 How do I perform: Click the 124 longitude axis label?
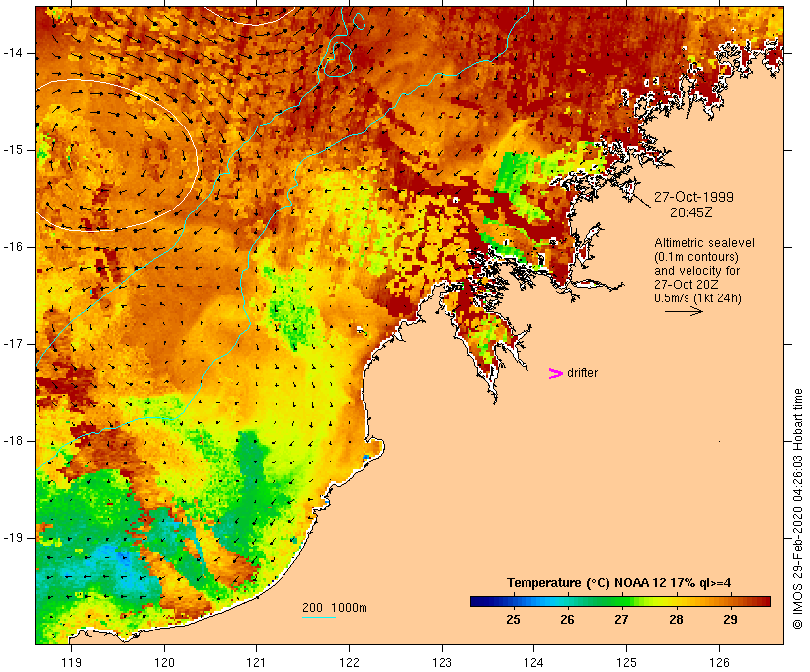click(x=533, y=662)
